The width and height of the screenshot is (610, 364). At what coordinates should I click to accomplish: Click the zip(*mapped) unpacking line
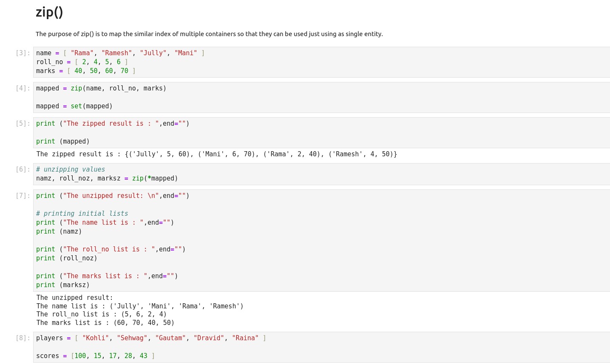pos(107,178)
